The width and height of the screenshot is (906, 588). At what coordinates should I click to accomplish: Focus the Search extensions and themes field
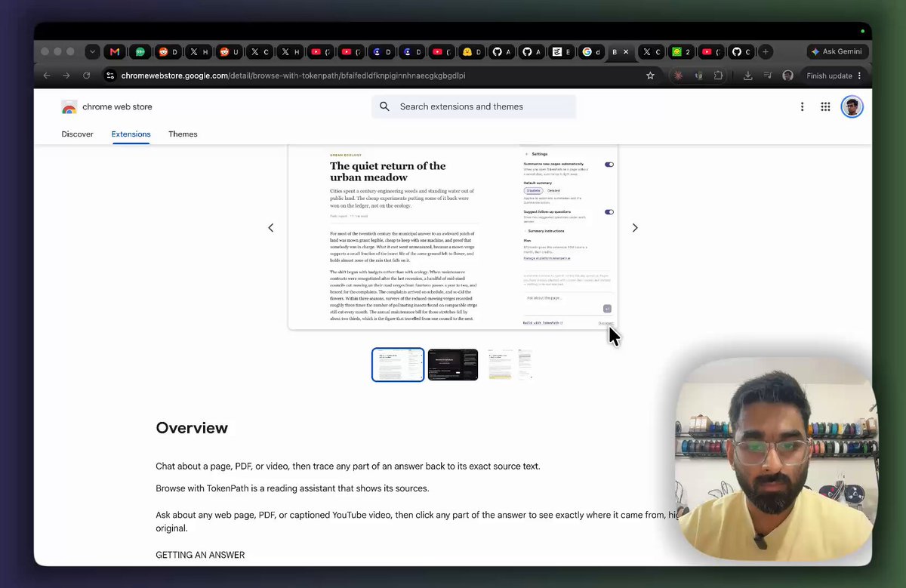[473, 107]
